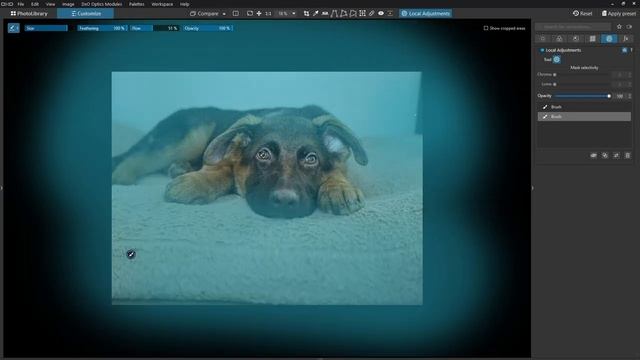The image size is (640, 360).
Task: Click the Compare button
Action: tap(204, 13)
